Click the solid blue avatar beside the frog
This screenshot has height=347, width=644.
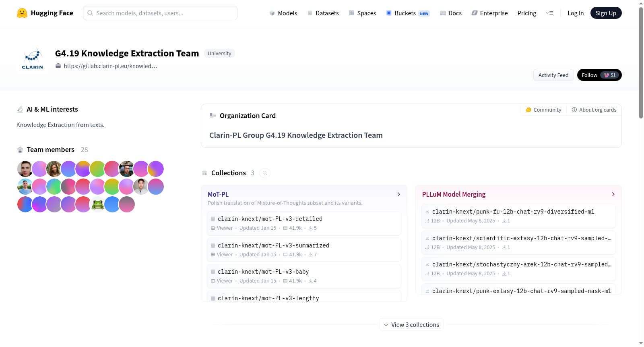[112, 204]
